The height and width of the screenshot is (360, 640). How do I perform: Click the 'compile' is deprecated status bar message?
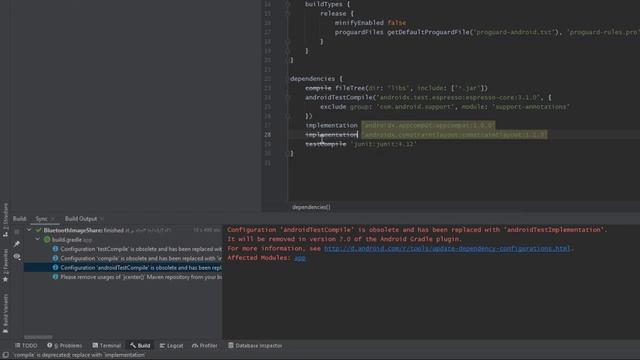tap(79, 355)
